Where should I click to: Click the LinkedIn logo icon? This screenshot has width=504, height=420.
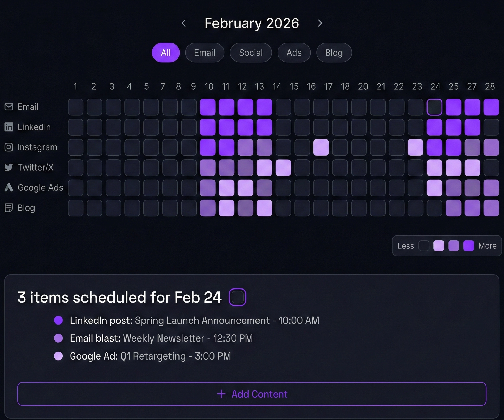point(9,127)
